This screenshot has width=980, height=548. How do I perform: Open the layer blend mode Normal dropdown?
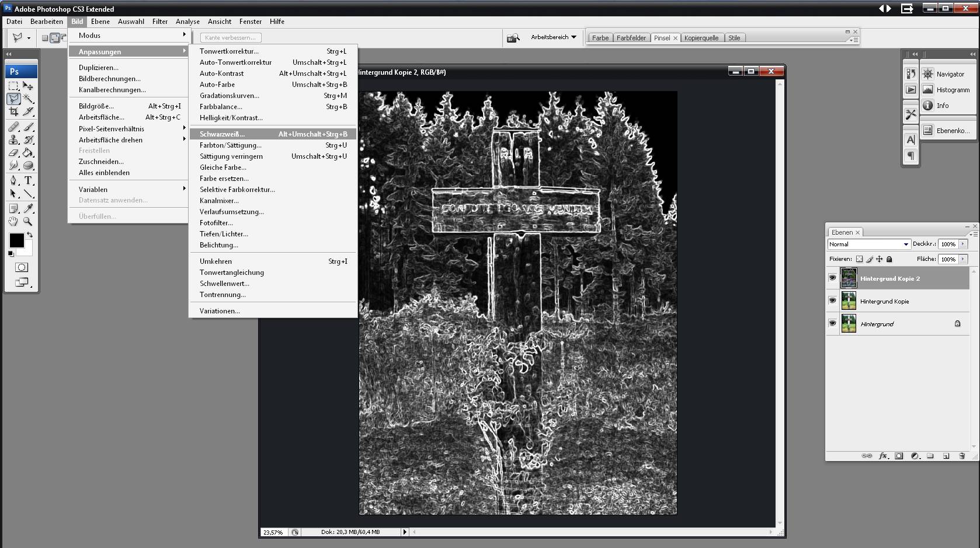tap(869, 245)
